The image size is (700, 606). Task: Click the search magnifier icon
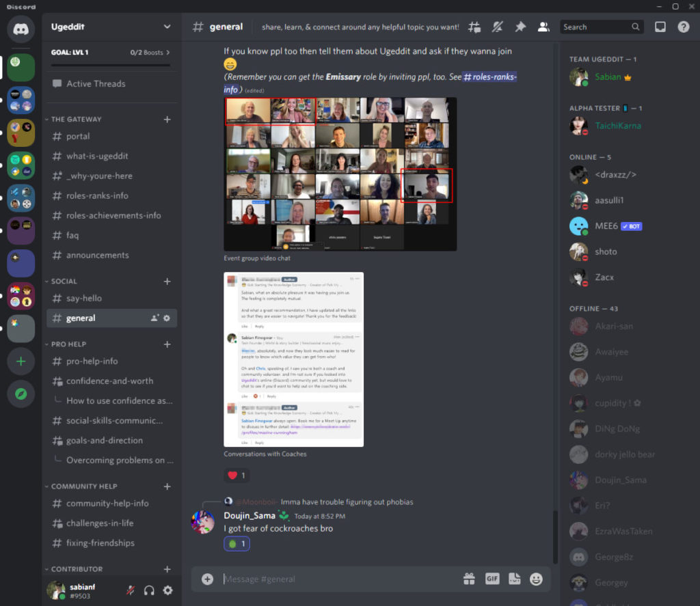point(635,27)
